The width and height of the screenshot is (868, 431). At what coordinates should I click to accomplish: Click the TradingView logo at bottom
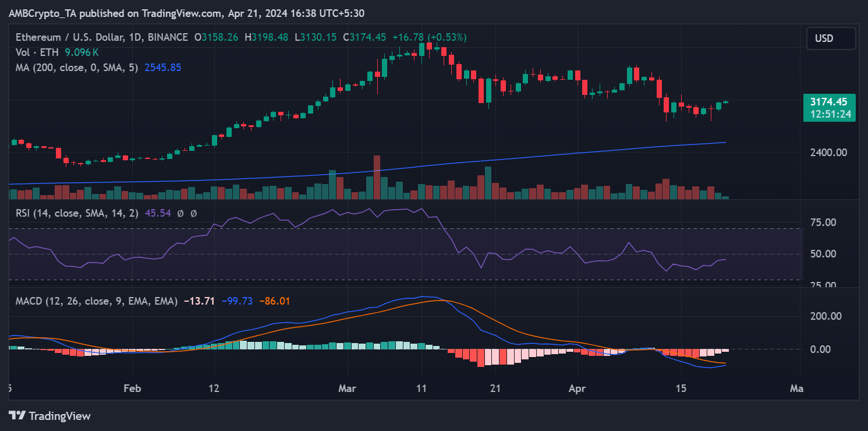click(x=49, y=416)
